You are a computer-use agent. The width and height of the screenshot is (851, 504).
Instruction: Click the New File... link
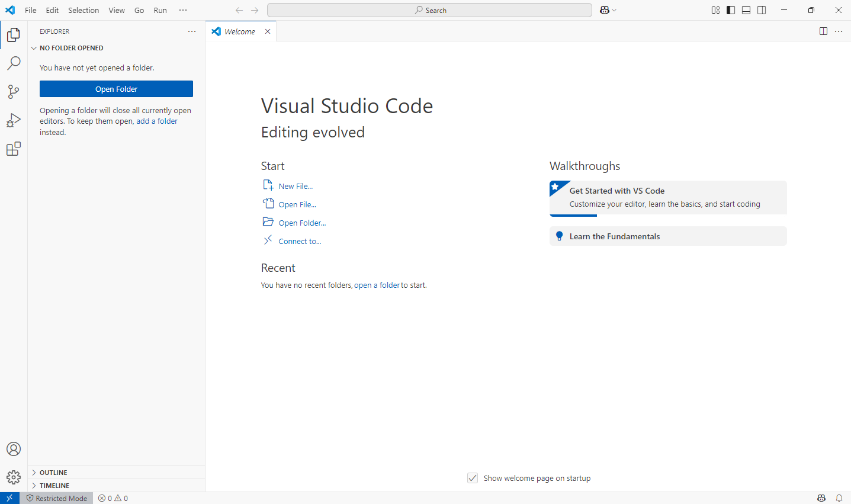[x=296, y=186]
